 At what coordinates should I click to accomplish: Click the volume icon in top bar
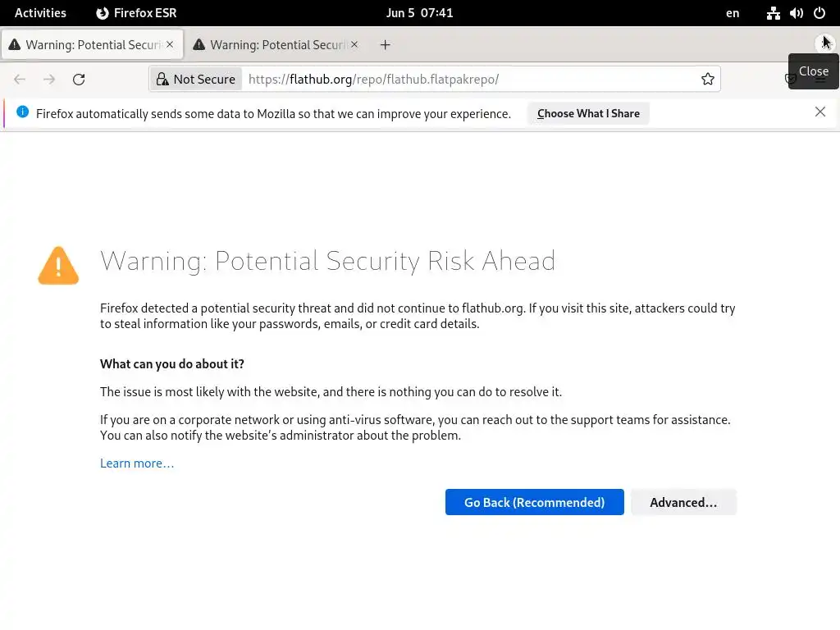(x=797, y=13)
